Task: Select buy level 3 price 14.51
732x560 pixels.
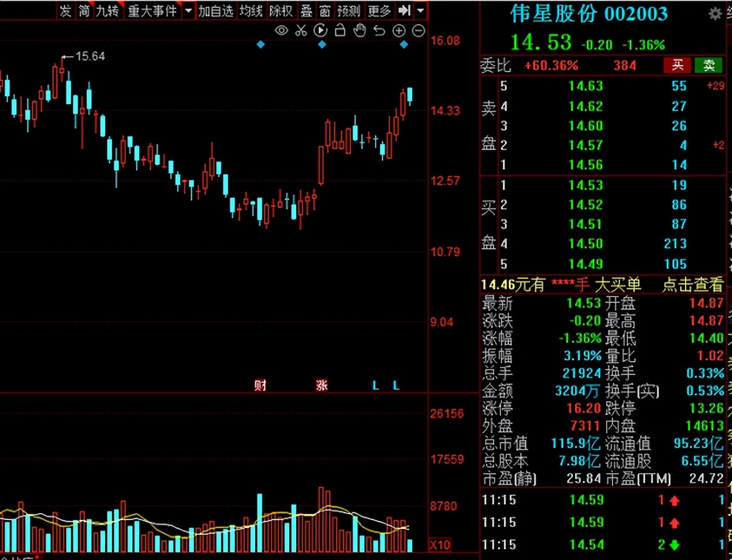Action: click(x=586, y=224)
